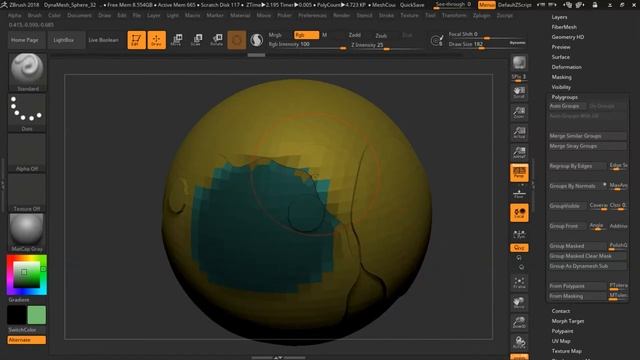This screenshot has height=360, width=640.
Task: Open the Material menu
Action: (240, 15)
